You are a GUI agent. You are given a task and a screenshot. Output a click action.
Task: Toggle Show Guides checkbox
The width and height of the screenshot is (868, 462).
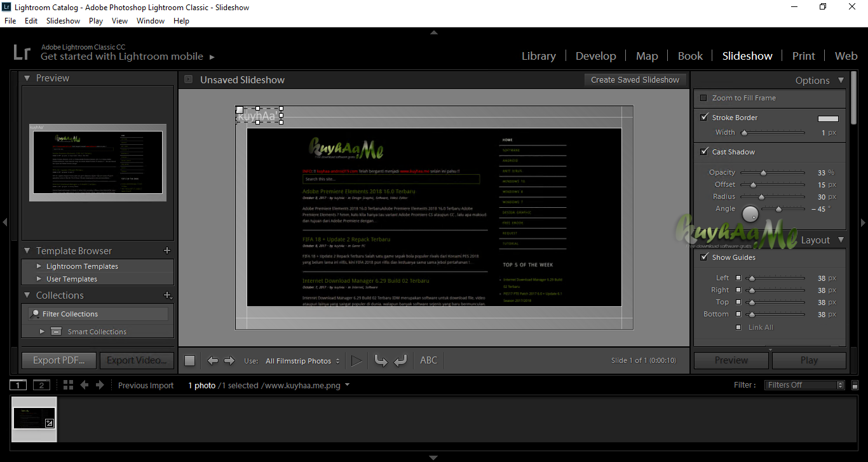(704, 257)
